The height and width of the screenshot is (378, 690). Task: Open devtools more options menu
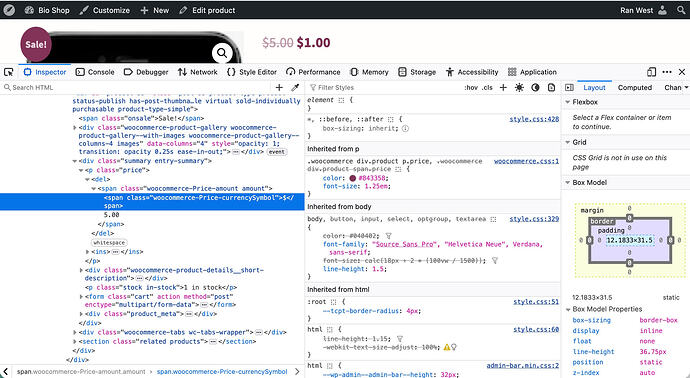(x=667, y=72)
